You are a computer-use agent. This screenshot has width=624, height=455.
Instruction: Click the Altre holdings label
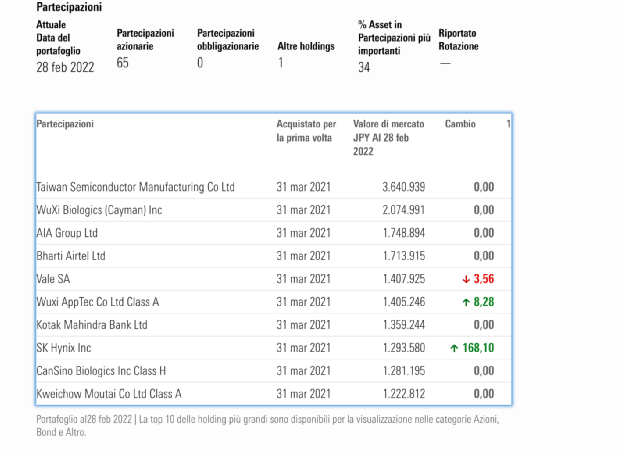click(x=306, y=47)
